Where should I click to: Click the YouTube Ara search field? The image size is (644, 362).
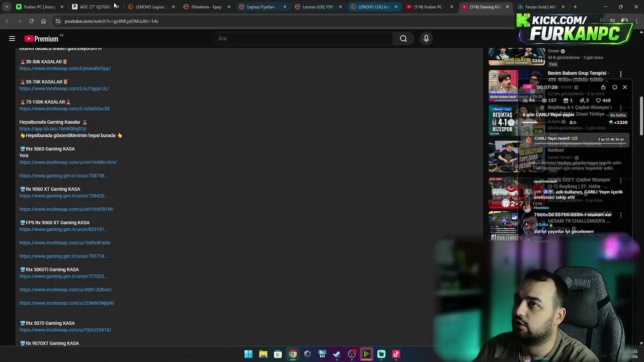[304, 39]
